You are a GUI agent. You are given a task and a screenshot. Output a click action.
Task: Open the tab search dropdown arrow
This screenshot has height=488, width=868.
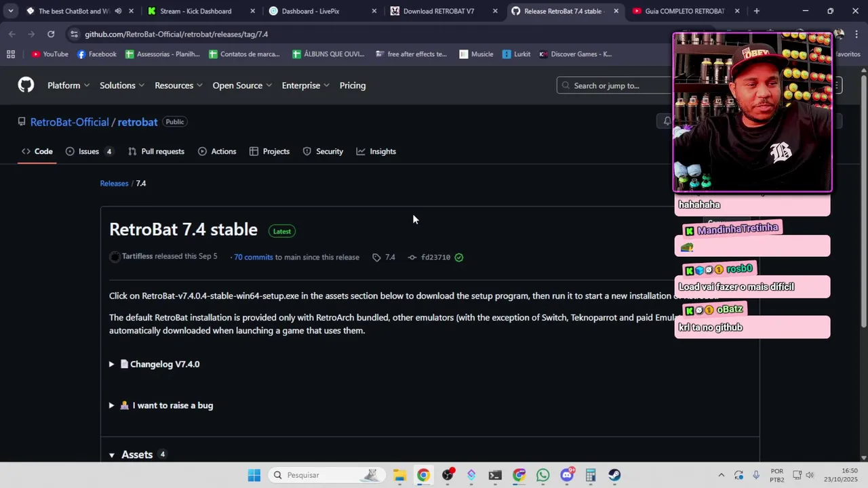tap(10, 11)
